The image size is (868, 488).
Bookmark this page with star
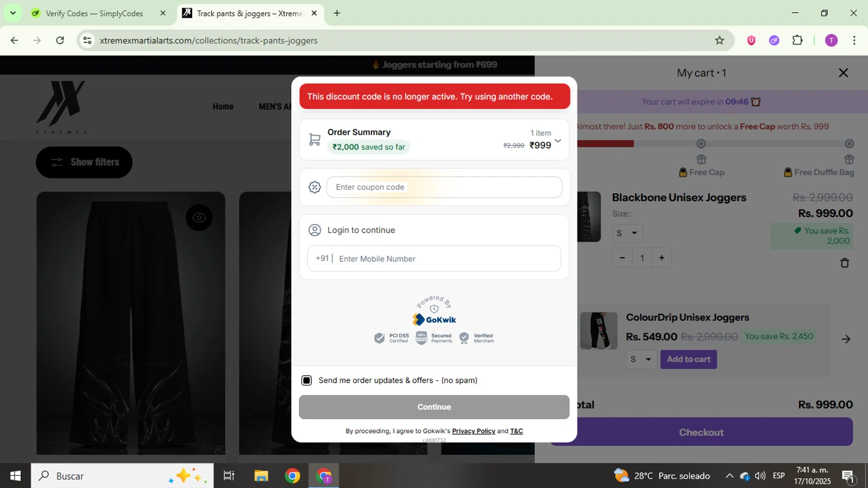click(719, 41)
